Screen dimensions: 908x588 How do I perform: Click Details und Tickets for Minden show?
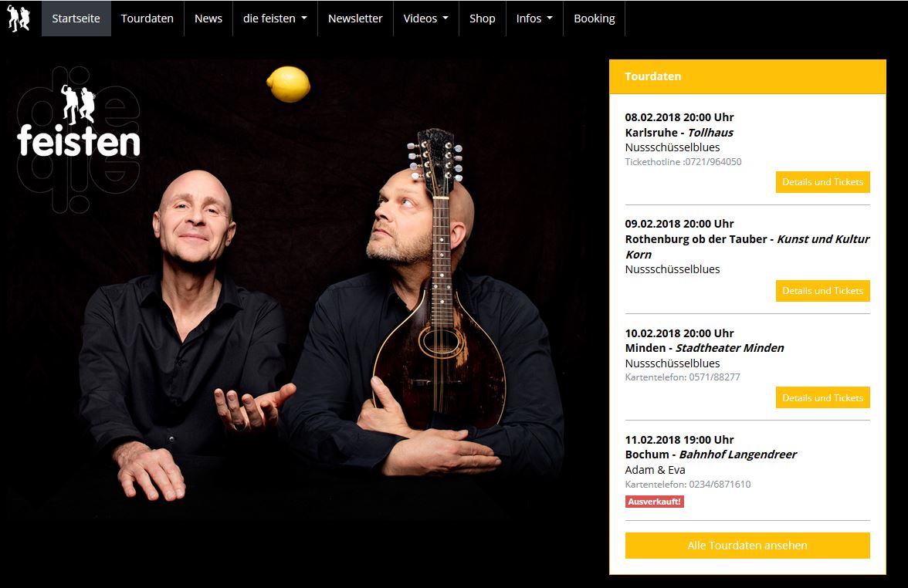coord(823,397)
